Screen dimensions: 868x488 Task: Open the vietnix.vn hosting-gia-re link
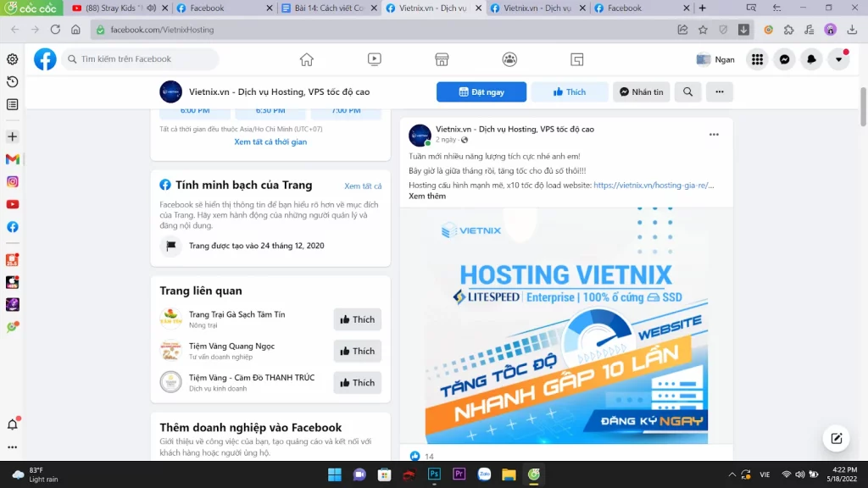click(654, 186)
